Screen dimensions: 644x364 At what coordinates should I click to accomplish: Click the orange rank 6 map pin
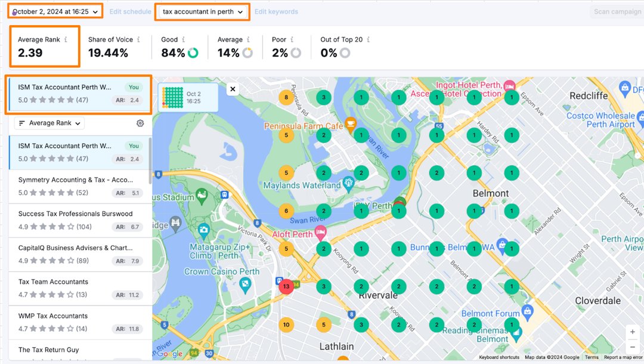[286, 211]
